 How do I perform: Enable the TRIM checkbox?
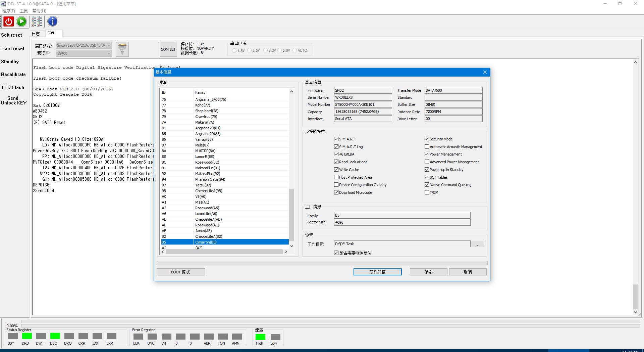pyautogui.click(x=427, y=192)
